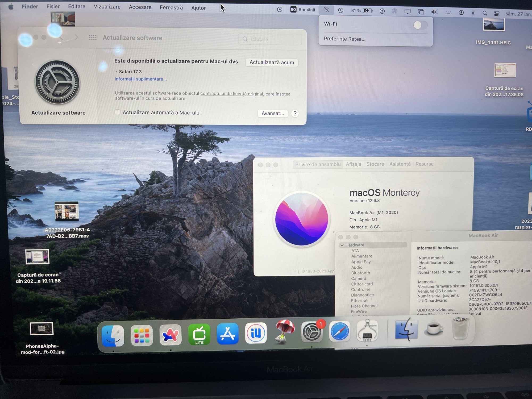This screenshot has width=532, height=399.
Task: Open the contractului de licență original link
Action: tap(232, 94)
